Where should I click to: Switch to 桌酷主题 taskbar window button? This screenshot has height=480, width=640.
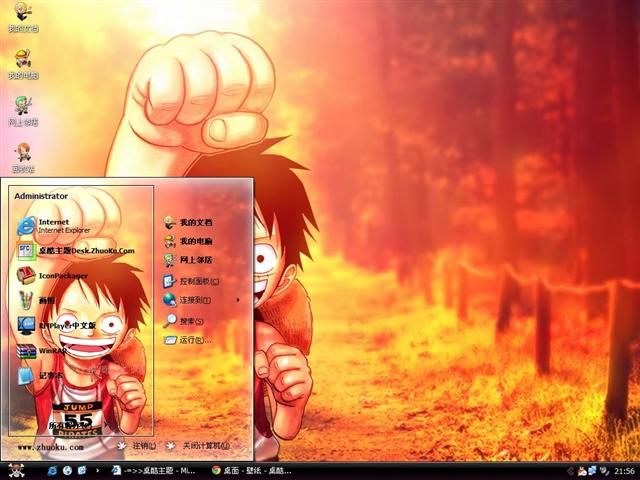154,471
